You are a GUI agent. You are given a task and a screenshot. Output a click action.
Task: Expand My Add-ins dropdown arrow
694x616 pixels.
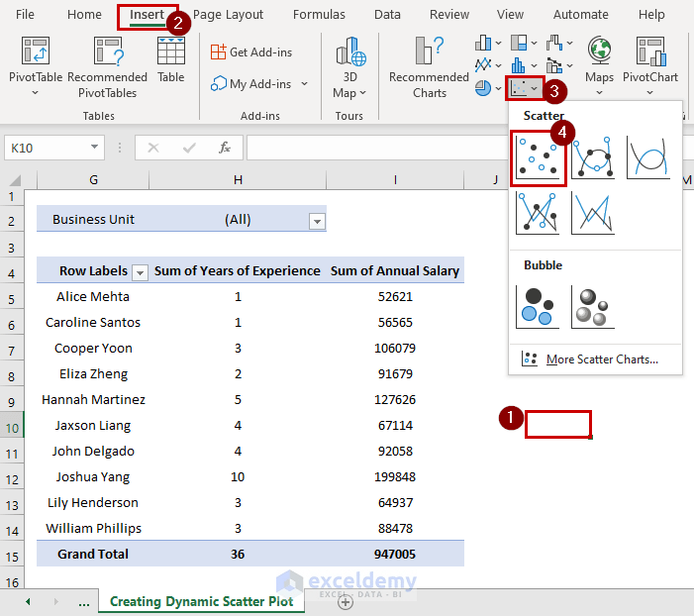305,84
